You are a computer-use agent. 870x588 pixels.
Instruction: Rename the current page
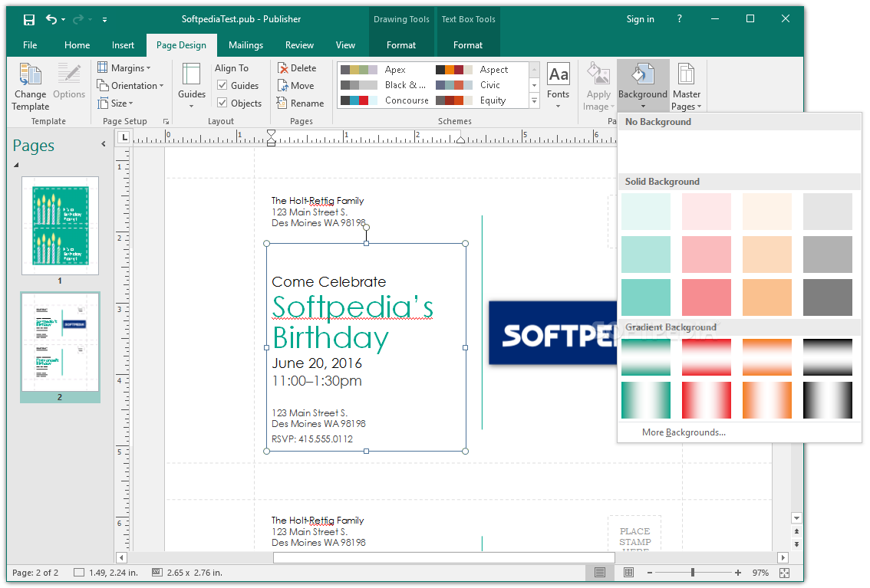coord(300,103)
